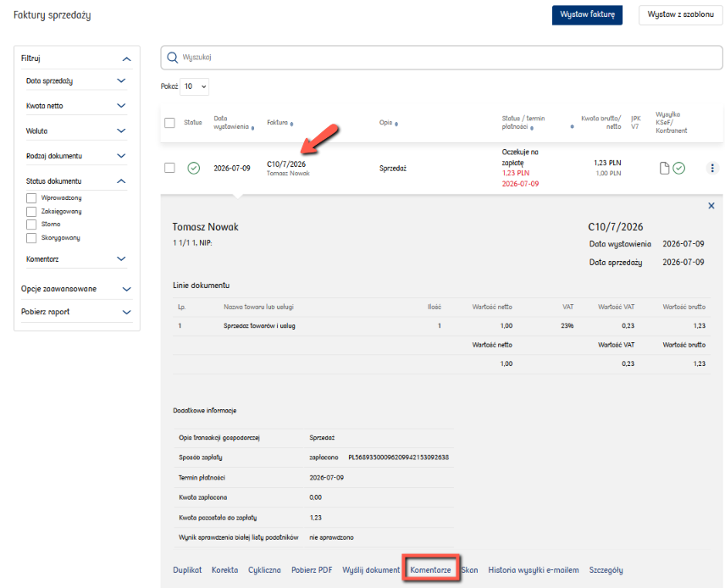The height and width of the screenshot is (588, 725).
Task: Click the Cykliczna link
Action: click(264, 570)
